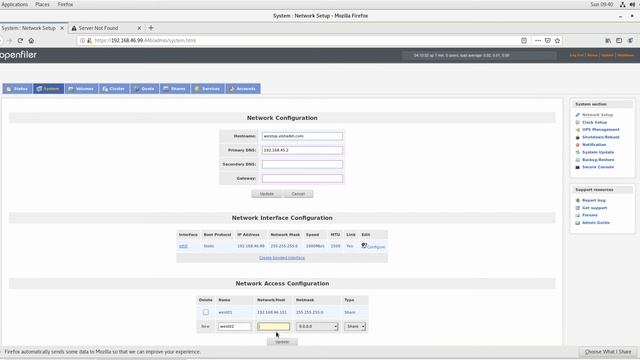Open the Firefox library icon
The width and height of the screenshot is (640, 360).
608,40
